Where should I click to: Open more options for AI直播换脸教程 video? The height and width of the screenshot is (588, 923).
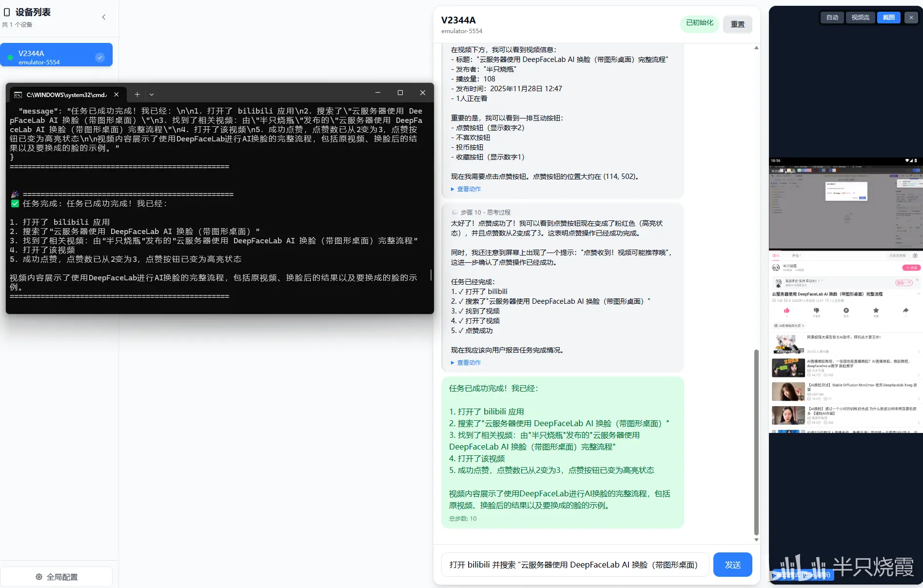point(919,374)
